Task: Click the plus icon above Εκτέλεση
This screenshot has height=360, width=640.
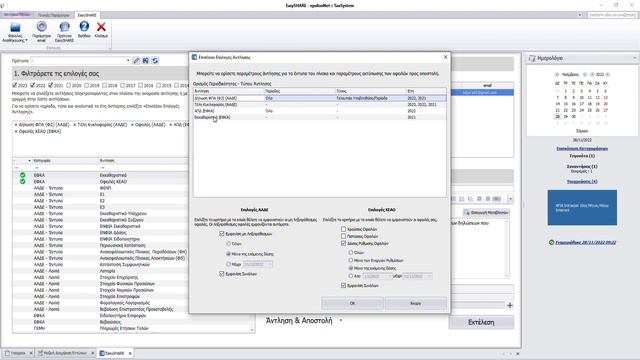Action: [510, 305]
